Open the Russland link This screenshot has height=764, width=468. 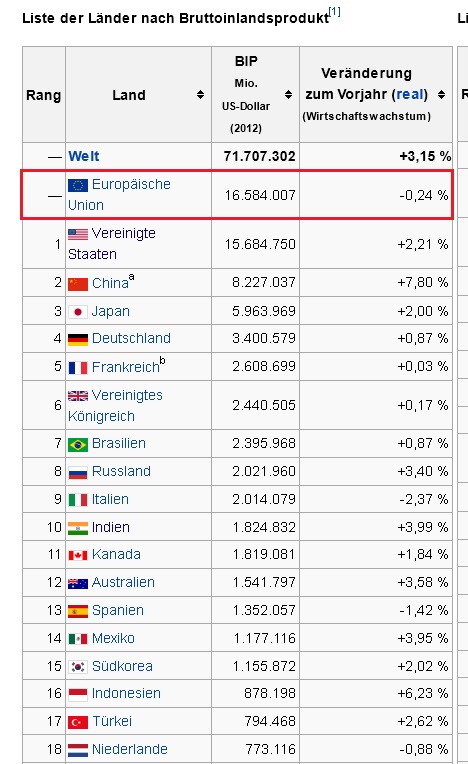coord(121,471)
